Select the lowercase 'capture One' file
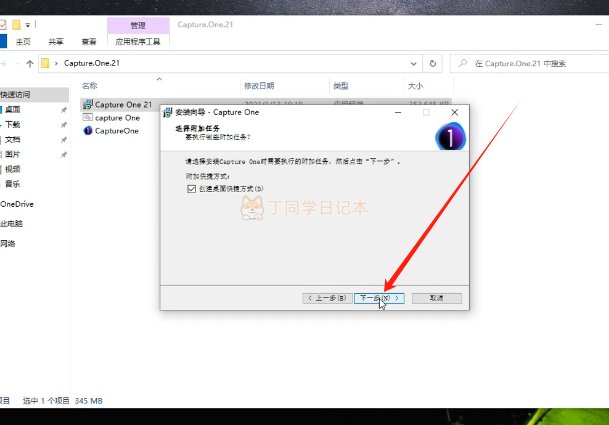 coord(117,117)
